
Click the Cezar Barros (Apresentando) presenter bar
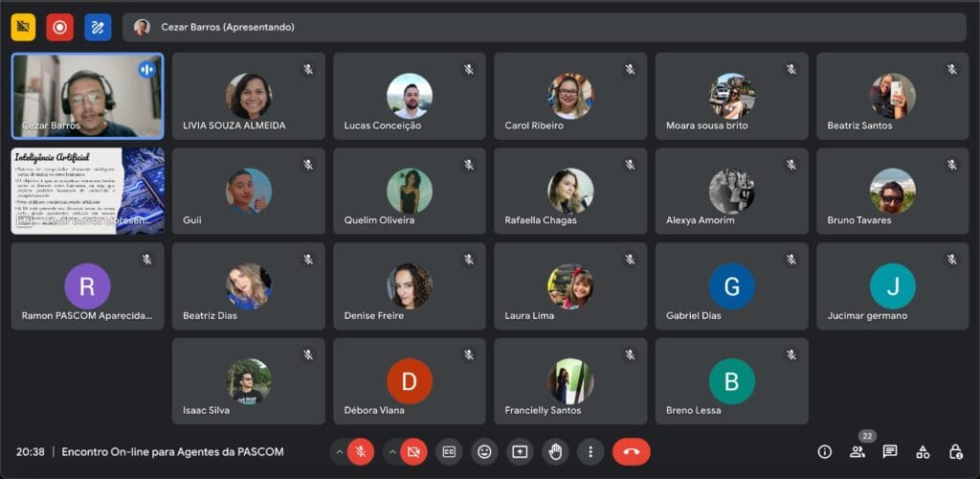click(542, 27)
